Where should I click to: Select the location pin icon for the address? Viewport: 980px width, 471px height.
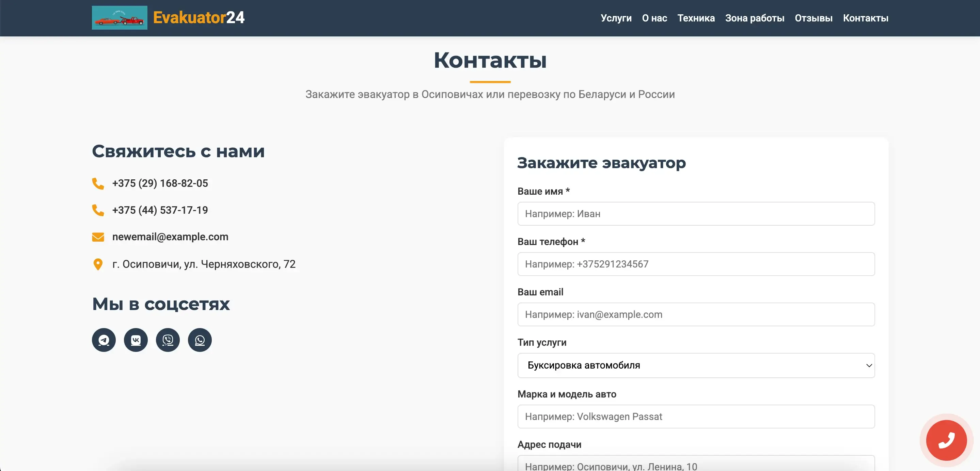tap(98, 264)
